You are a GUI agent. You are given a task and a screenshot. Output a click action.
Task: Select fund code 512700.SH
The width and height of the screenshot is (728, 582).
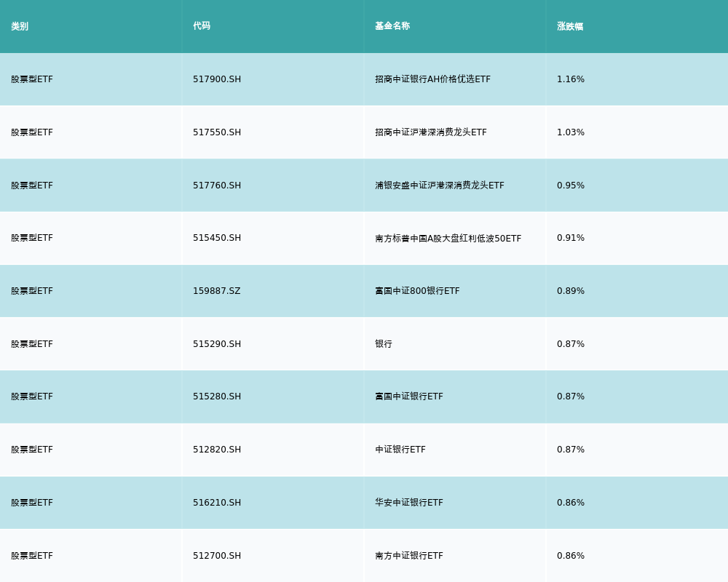click(217, 556)
